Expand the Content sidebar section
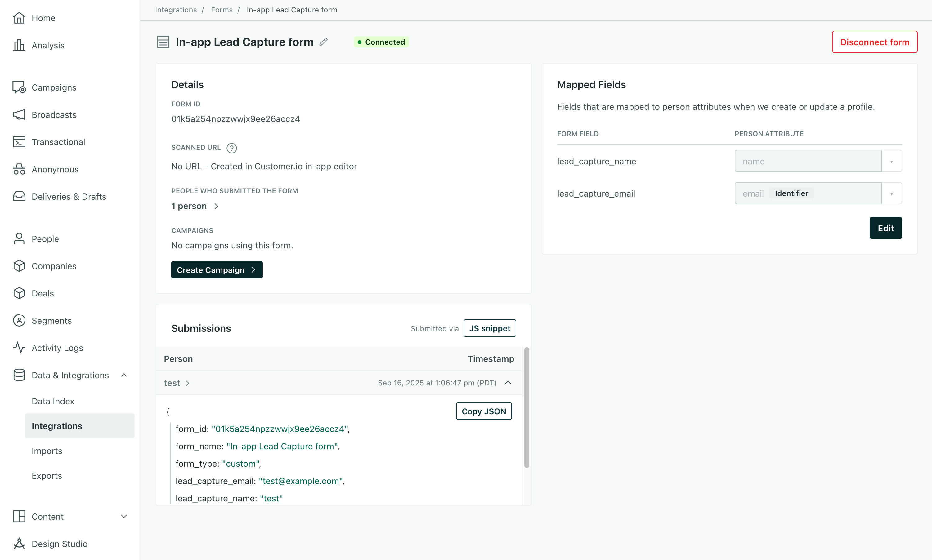Viewport: 932px width, 560px height. pyautogui.click(x=124, y=516)
